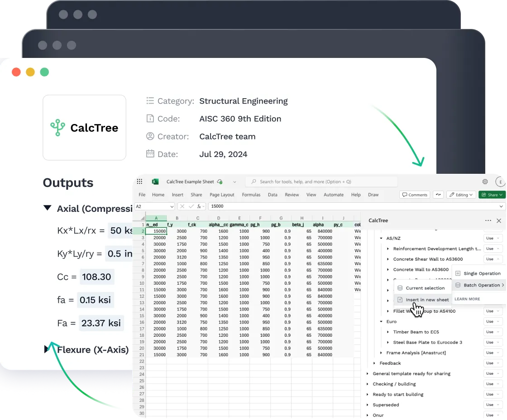Confirm formula entry with checkmark icon

[191, 206]
